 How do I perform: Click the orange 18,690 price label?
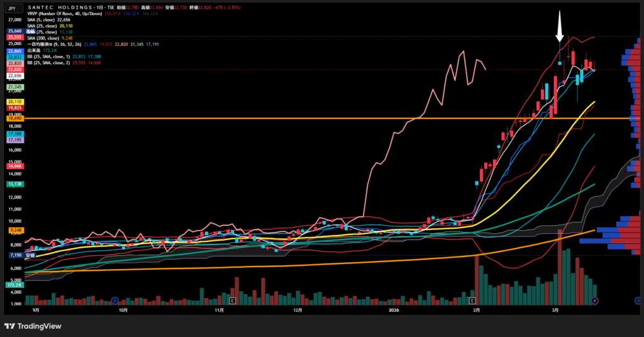pos(15,118)
